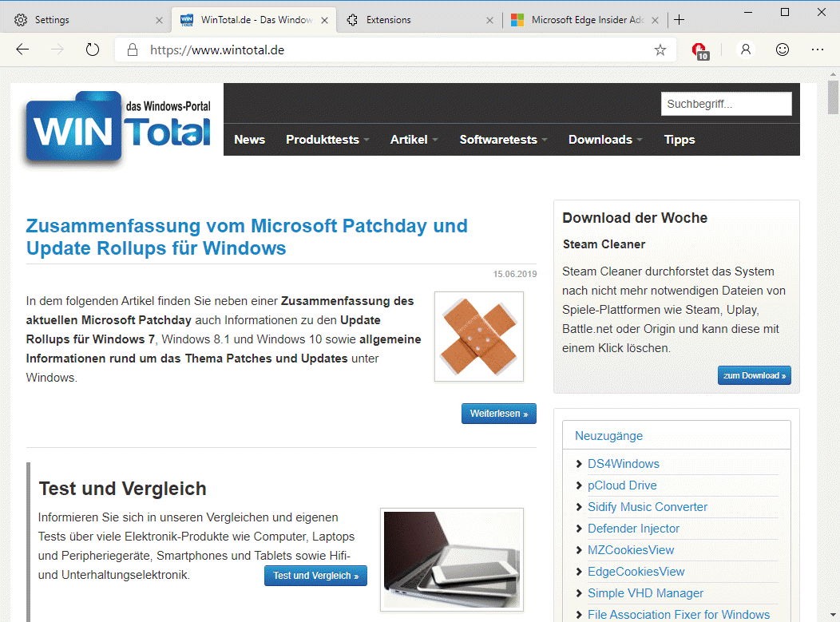Click the WinTotal logo
840x622 pixels.
(118, 127)
